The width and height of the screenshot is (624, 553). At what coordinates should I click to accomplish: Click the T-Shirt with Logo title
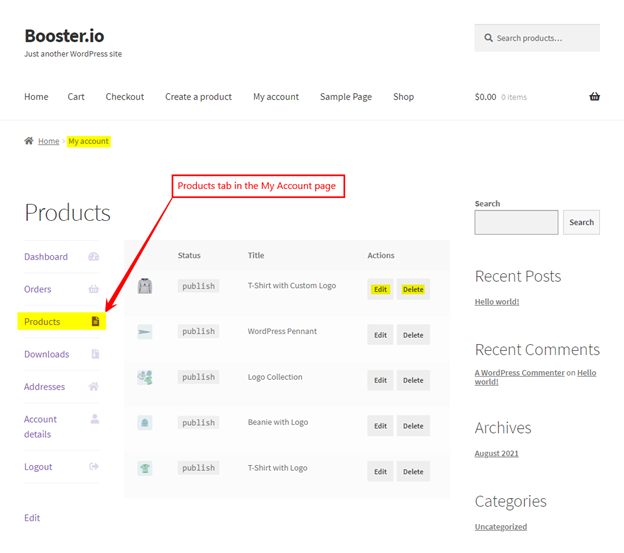pos(277,468)
